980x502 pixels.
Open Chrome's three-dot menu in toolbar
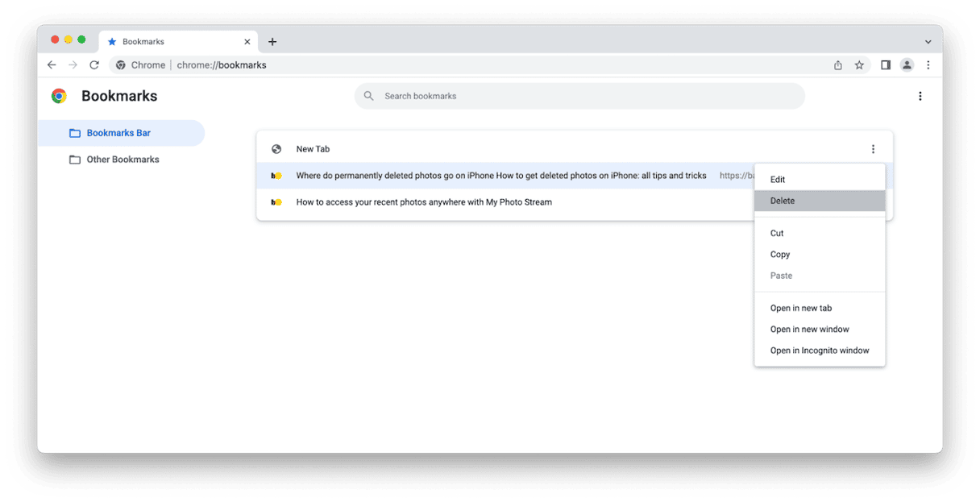pyautogui.click(x=928, y=65)
